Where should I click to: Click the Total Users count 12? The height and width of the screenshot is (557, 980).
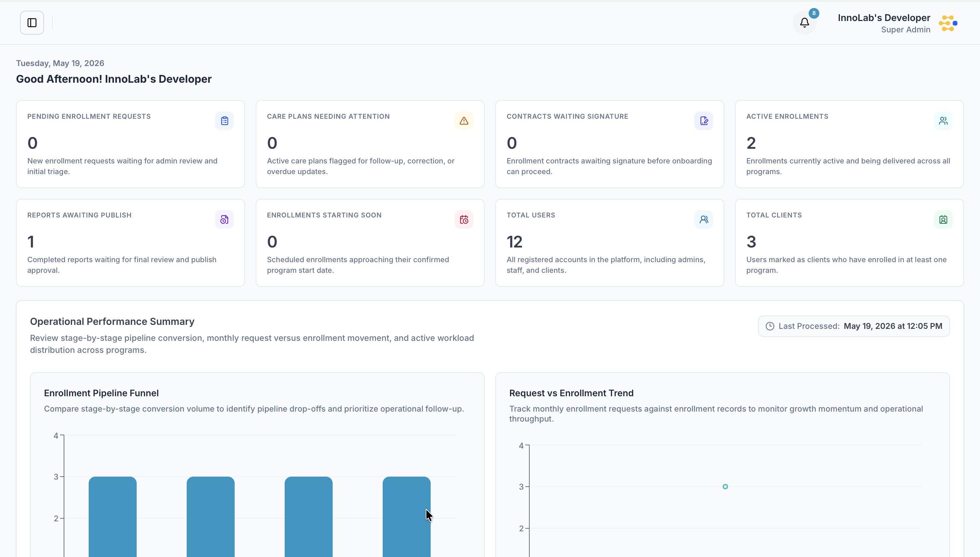click(x=514, y=242)
